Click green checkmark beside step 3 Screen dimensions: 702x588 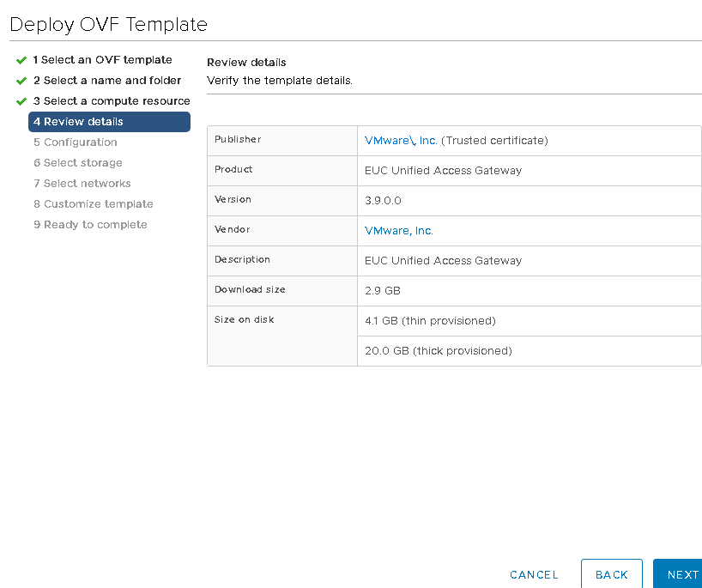pyautogui.click(x=21, y=101)
